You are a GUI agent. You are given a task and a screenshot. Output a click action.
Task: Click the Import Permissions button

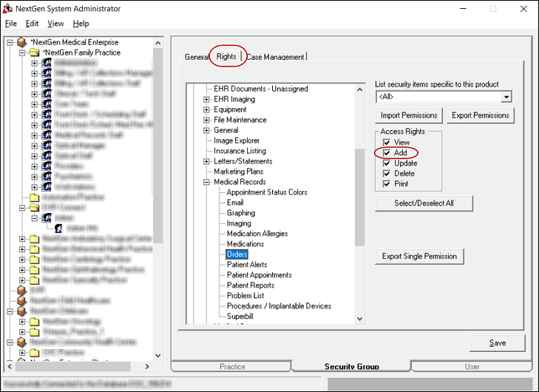point(409,115)
